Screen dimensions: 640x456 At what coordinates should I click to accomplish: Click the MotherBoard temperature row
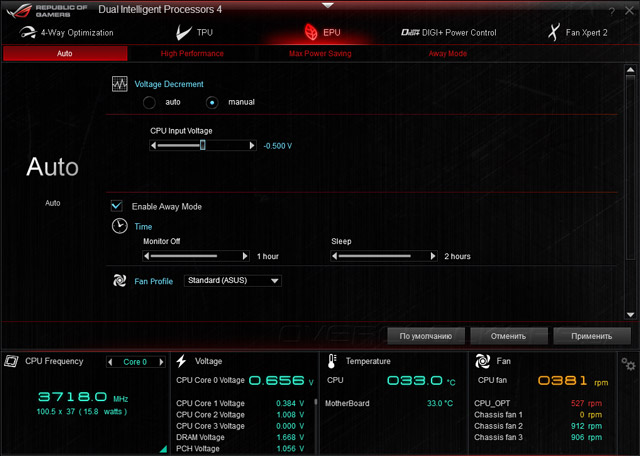[389, 403]
